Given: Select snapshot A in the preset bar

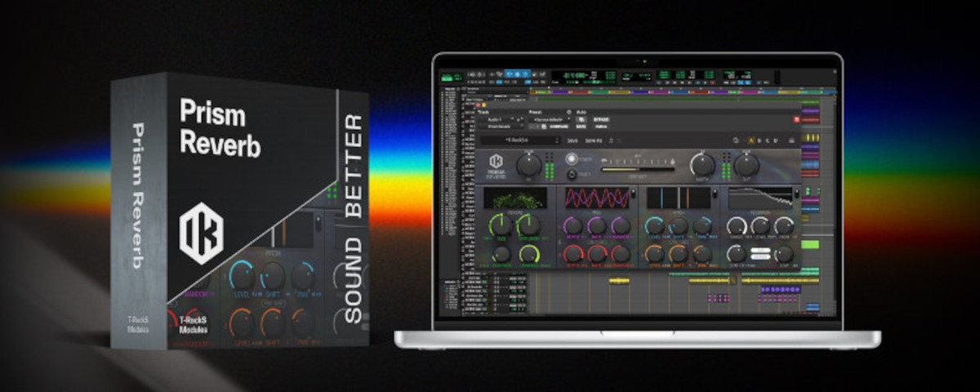Looking at the screenshot, I should click(x=751, y=140).
